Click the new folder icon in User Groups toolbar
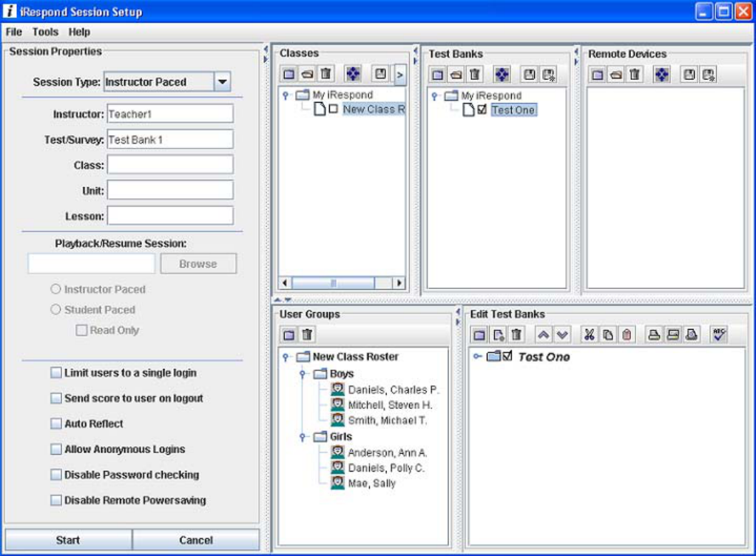The image size is (756, 556). tap(288, 334)
